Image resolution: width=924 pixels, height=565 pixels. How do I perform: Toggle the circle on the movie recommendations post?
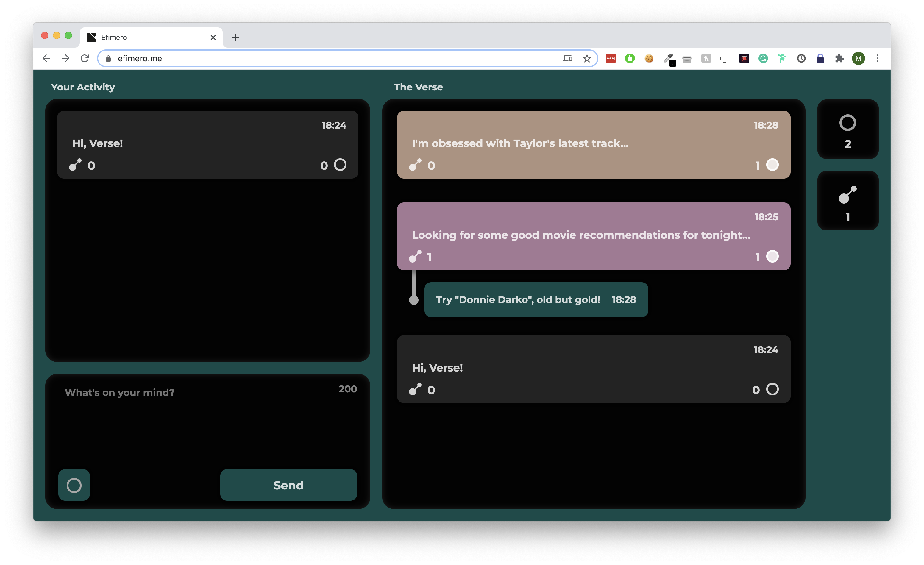(x=772, y=256)
